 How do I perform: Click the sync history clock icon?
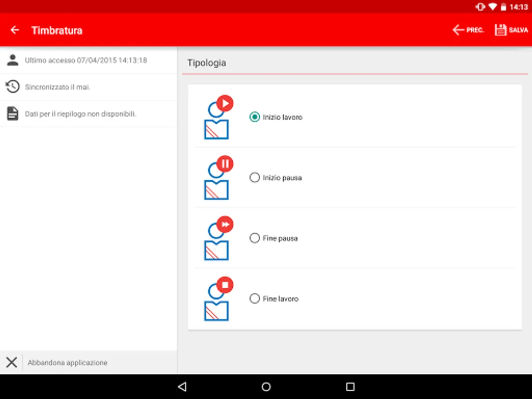13,87
